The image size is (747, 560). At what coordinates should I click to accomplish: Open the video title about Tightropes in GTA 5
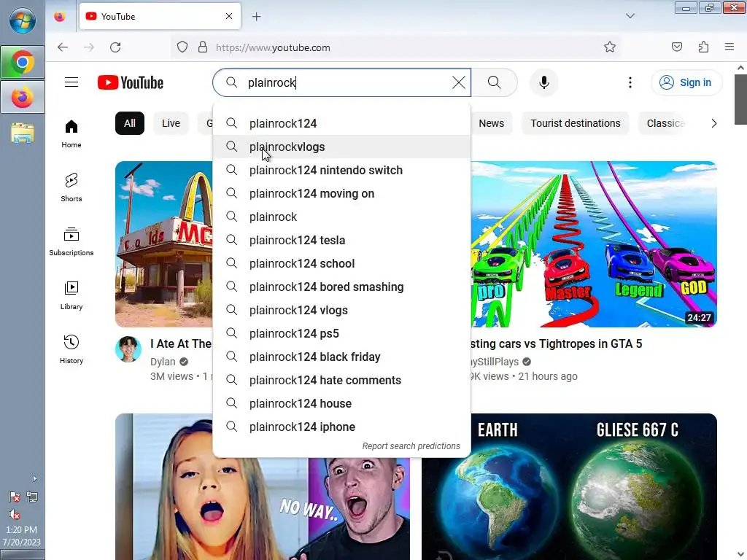tap(557, 344)
